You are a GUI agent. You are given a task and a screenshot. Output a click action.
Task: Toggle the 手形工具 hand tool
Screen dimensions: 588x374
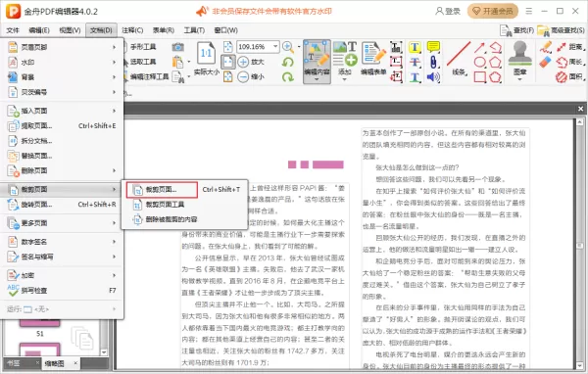(143, 47)
